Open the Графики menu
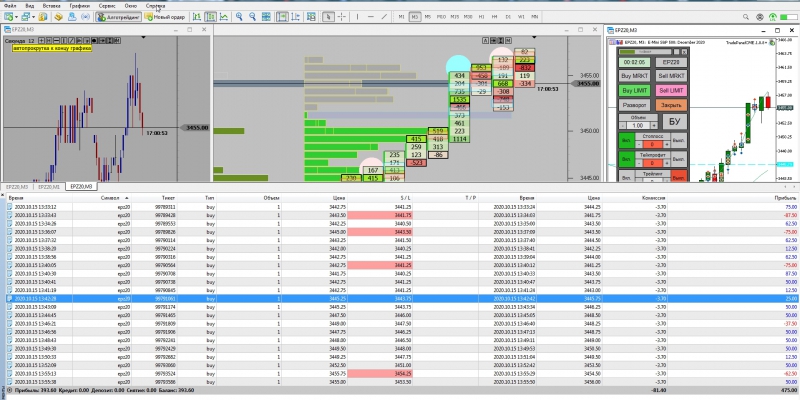Image resolution: width=800 pixels, height=400 pixels. pos(81,6)
